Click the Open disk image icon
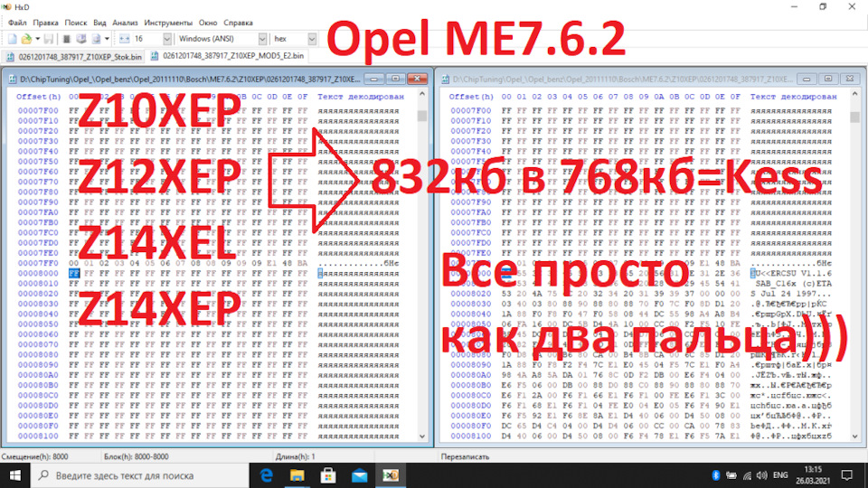Image resolution: width=868 pixels, height=488 pixels. (97, 39)
